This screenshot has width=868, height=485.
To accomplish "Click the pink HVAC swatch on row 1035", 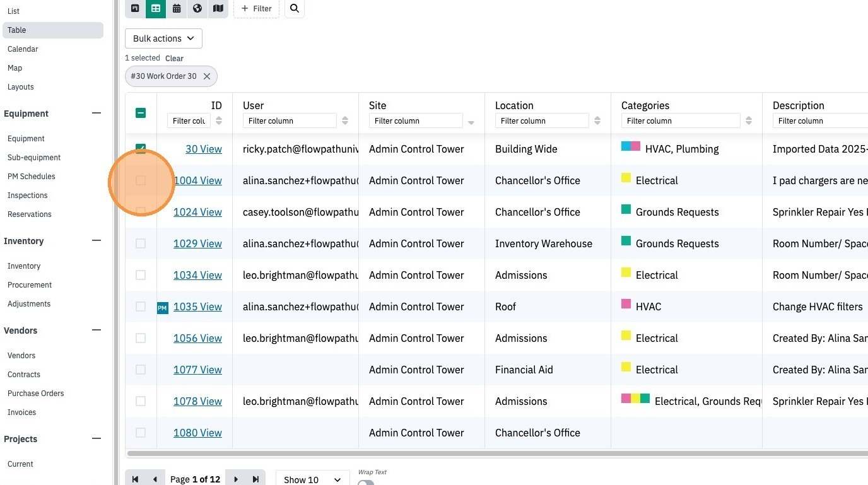I will pos(626,304).
